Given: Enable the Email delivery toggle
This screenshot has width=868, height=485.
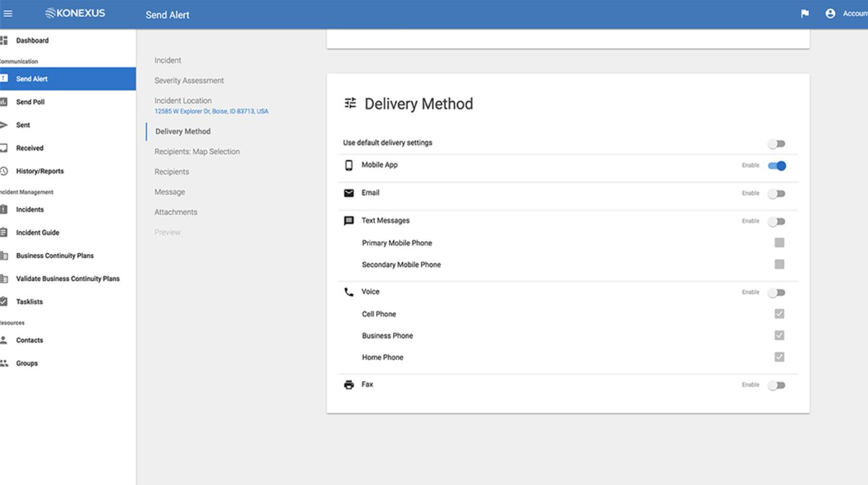Looking at the screenshot, I should point(778,193).
